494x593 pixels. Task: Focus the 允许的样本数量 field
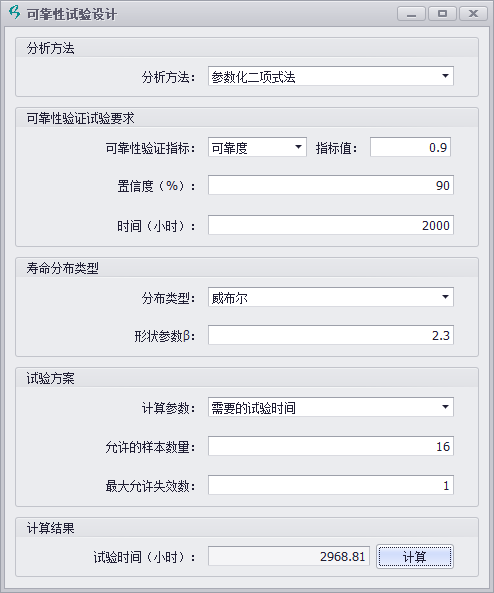[331, 446]
